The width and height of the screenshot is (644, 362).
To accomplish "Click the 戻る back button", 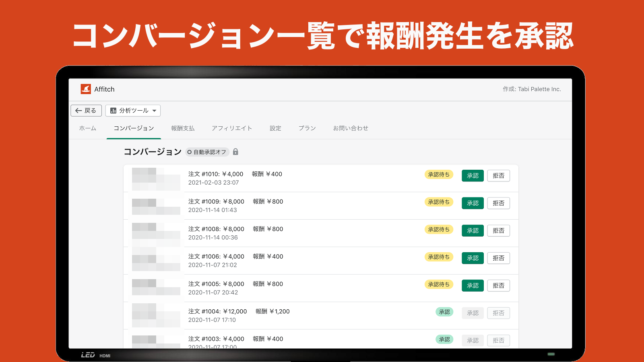I will (x=86, y=110).
